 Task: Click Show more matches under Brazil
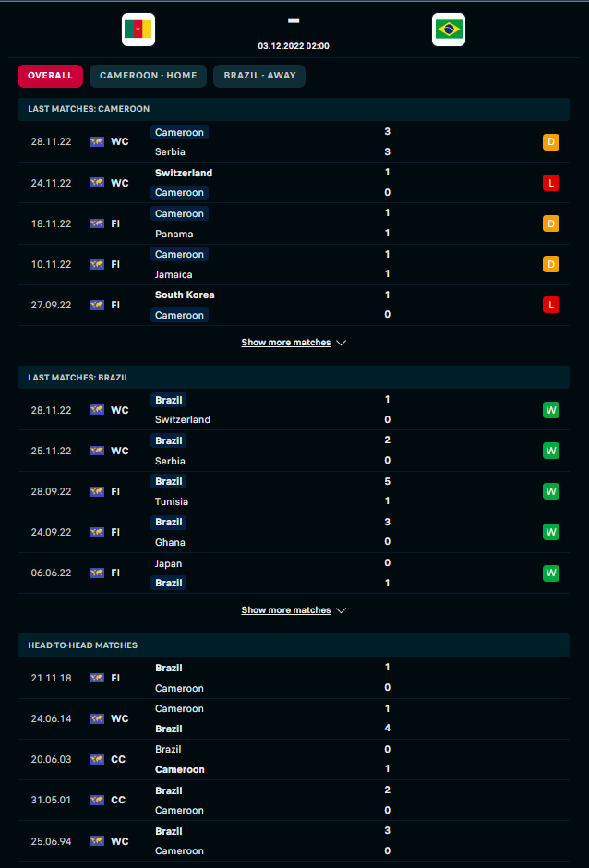coord(285,610)
